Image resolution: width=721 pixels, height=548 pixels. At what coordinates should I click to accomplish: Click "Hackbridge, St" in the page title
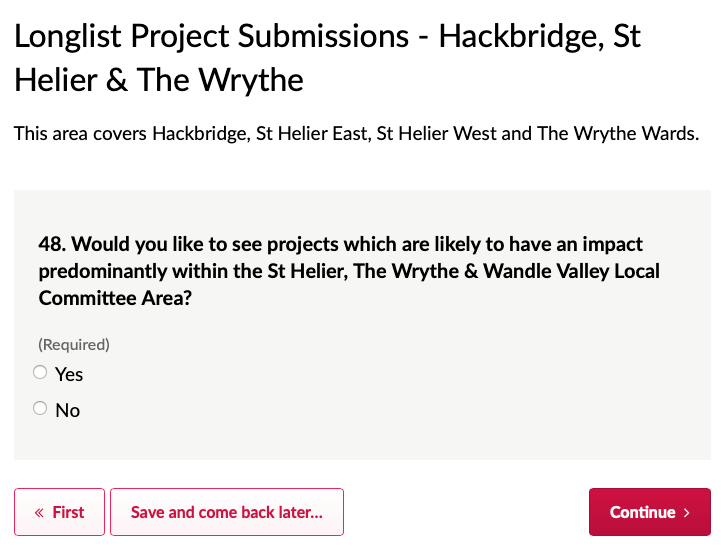[540, 37]
